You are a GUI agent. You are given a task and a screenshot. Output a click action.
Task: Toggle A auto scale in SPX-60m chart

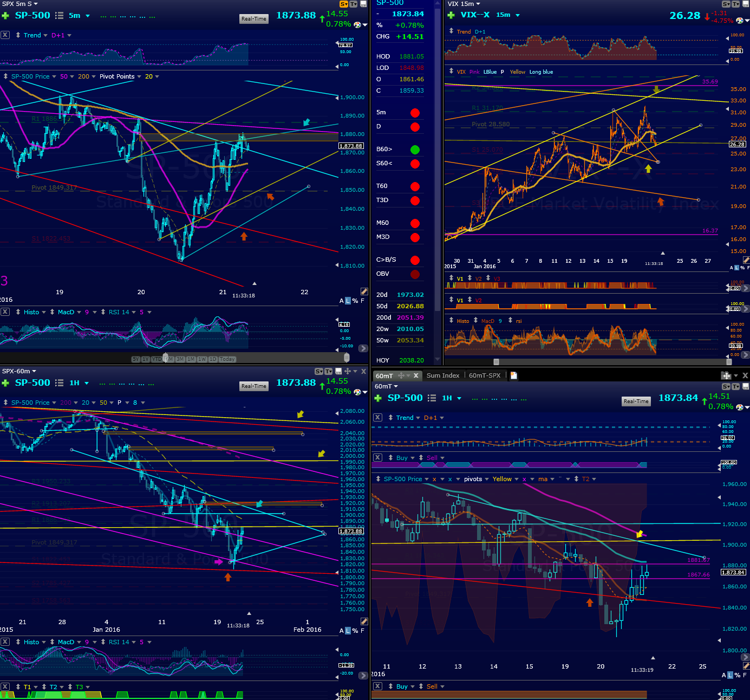tap(342, 631)
